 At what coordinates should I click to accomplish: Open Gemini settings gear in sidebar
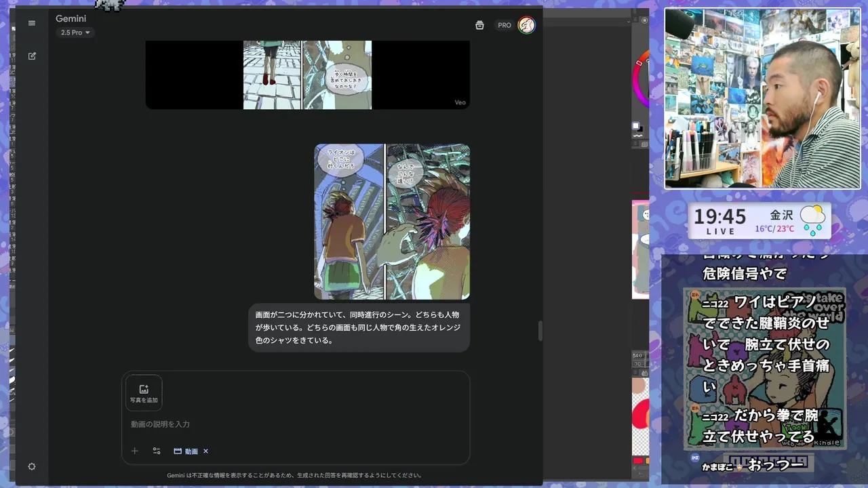click(32, 466)
